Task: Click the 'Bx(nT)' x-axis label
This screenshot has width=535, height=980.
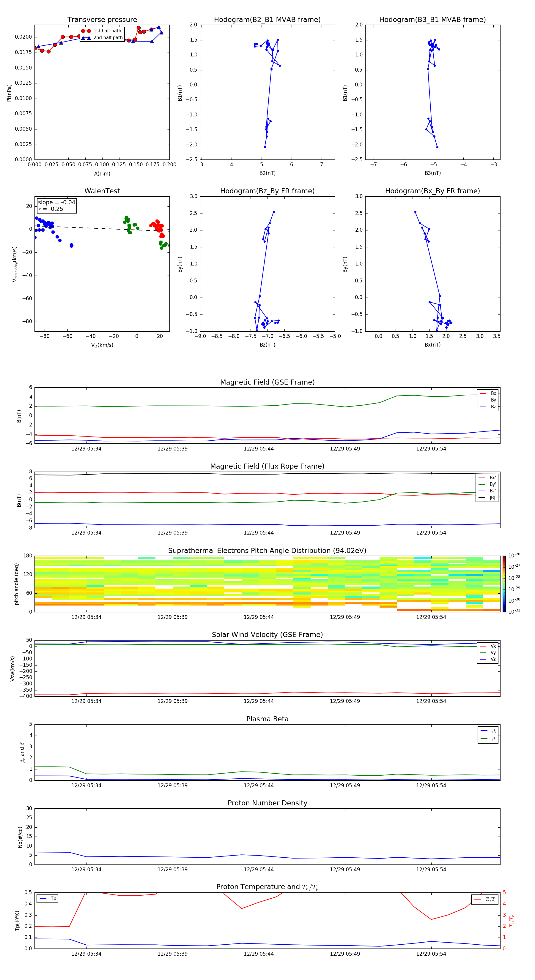Action: [x=432, y=345]
